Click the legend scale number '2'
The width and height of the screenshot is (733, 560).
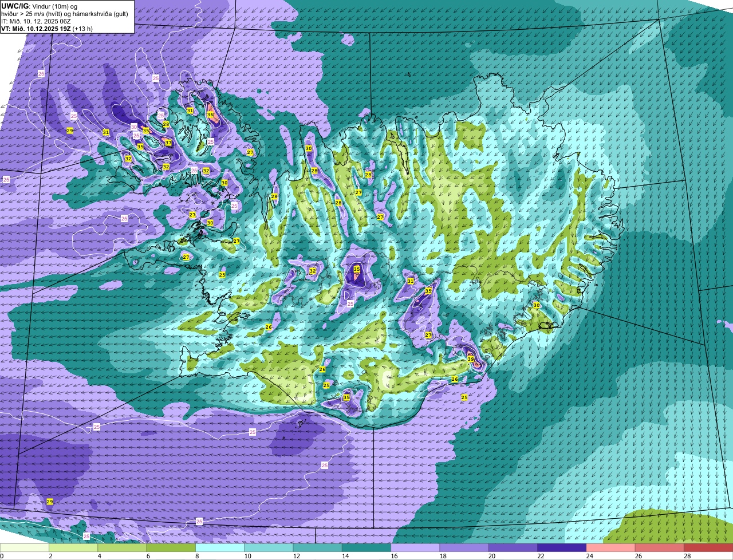point(51,556)
